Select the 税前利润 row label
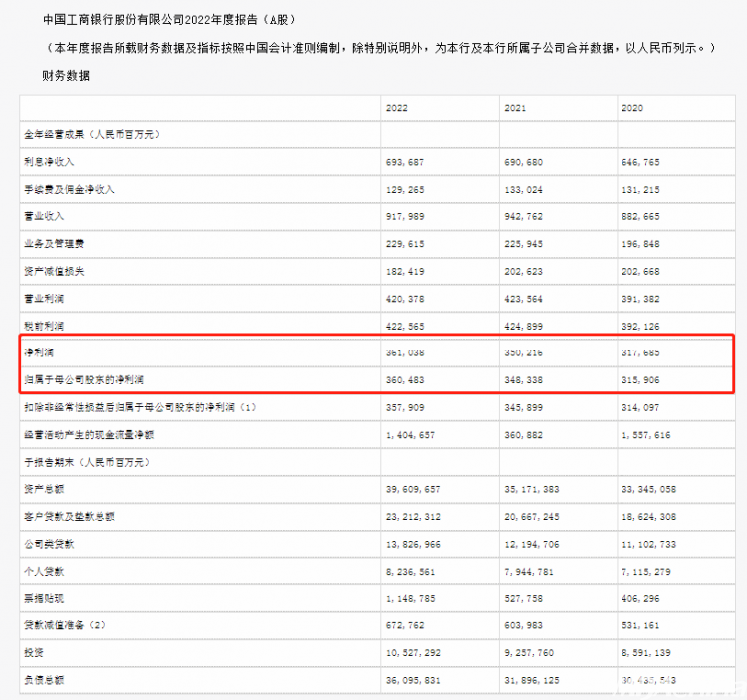The width and height of the screenshot is (747, 700). click(x=44, y=327)
